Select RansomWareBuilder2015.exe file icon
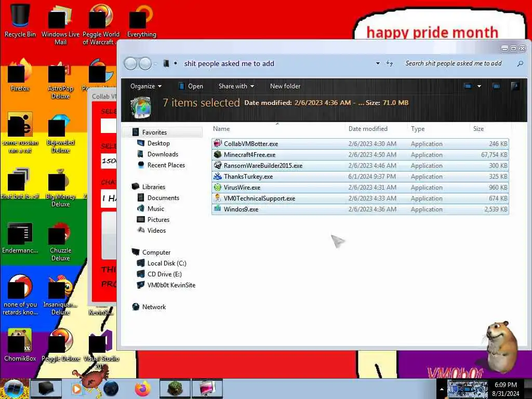Image resolution: width=532 pixels, height=399 pixels. tap(218, 165)
